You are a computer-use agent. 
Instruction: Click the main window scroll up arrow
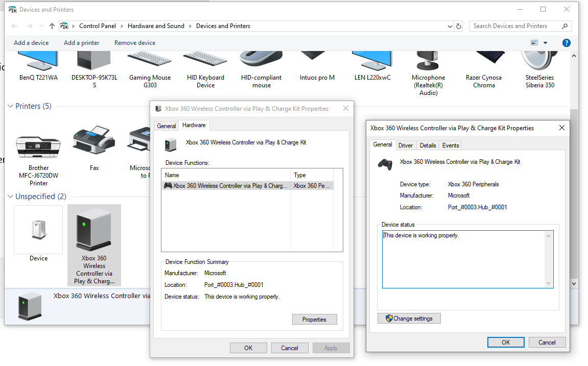click(574, 56)
